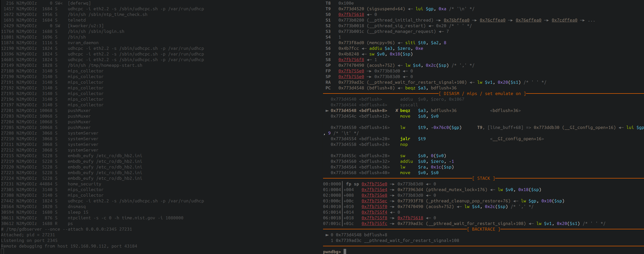
Task: Click the current instruction arrow at bdflush+8
Action: 327,110
